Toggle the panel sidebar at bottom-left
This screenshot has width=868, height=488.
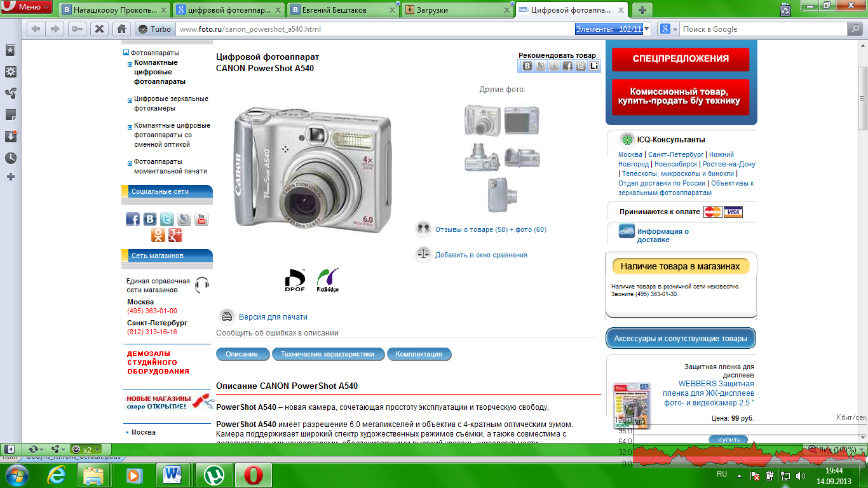tap(10, 449)
